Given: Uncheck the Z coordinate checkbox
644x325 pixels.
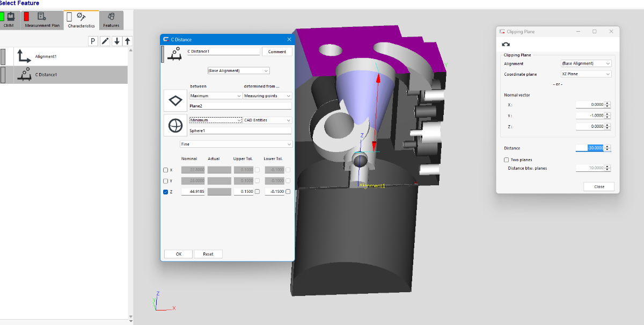Looking at the screenshot, I should (x=165, y=192).
